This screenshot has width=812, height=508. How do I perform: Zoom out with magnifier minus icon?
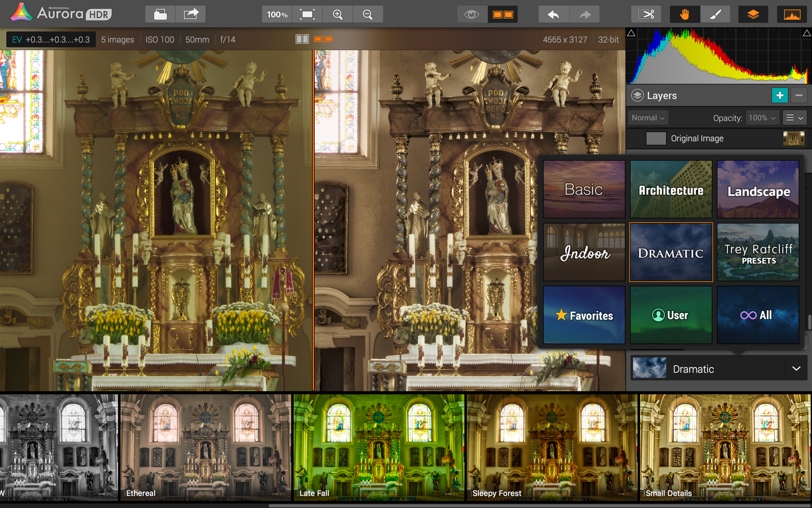[x=368, y=14]
